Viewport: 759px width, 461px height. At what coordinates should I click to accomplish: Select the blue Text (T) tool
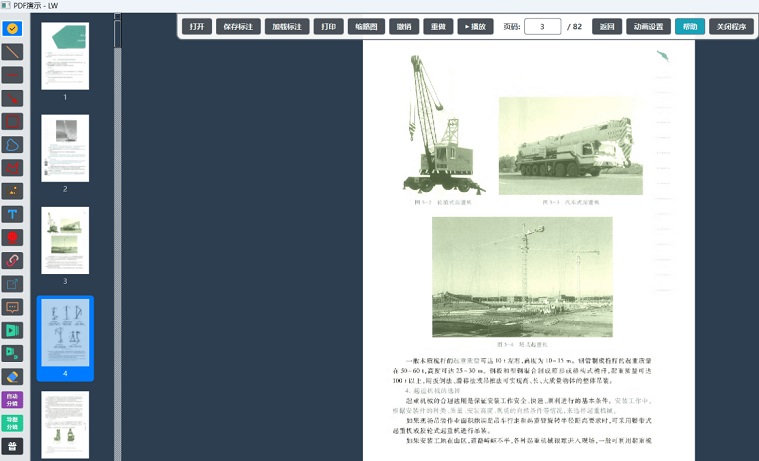coord(13,214)
